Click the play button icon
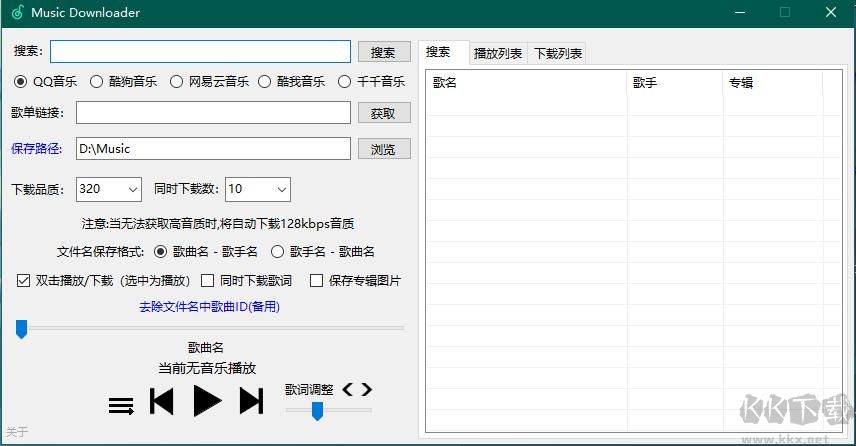This screenshot has width=856, height=446. [x=207, y=401]
